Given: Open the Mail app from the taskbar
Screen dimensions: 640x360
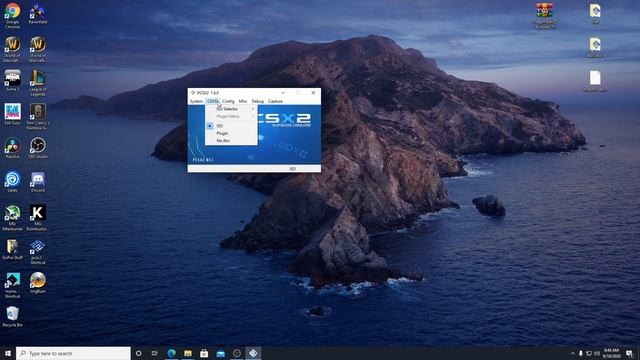Looking at the screenshot, I should point(220,353).
